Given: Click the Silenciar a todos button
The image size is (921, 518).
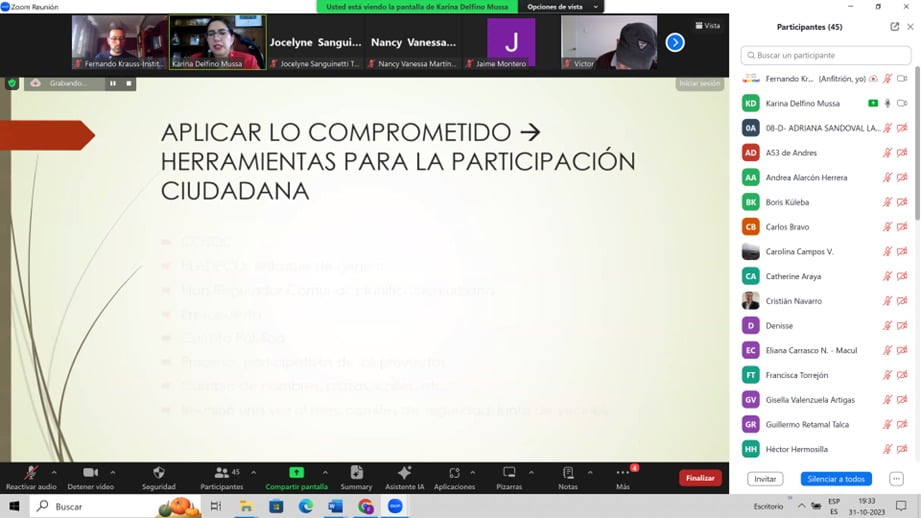Looking at the screenshot, I should 836,479.
